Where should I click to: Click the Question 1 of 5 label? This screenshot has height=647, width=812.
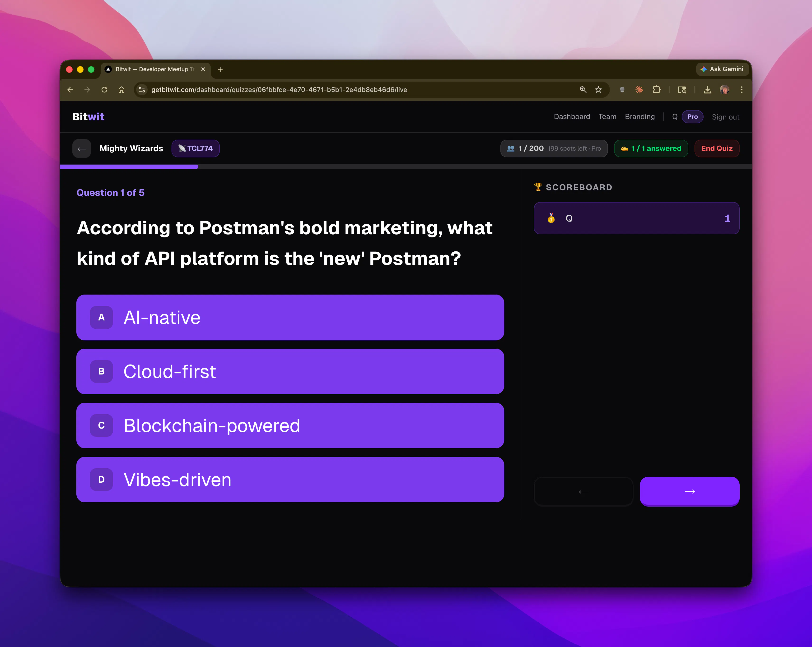(110, 193)
